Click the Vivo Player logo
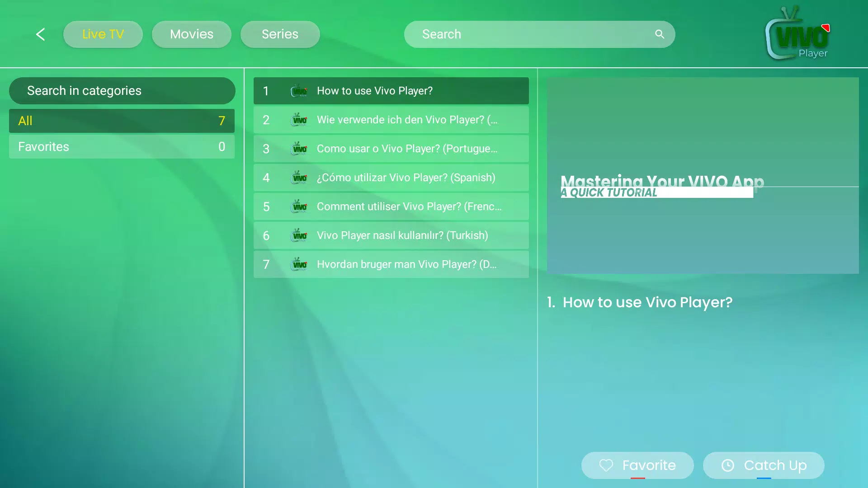 (x=798, y=33)
